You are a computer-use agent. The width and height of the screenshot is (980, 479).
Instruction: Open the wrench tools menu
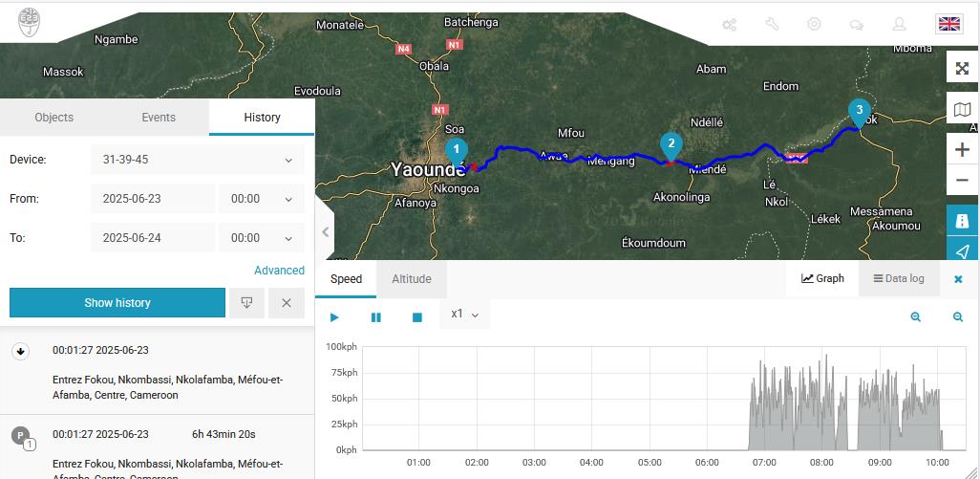(772, 24)
